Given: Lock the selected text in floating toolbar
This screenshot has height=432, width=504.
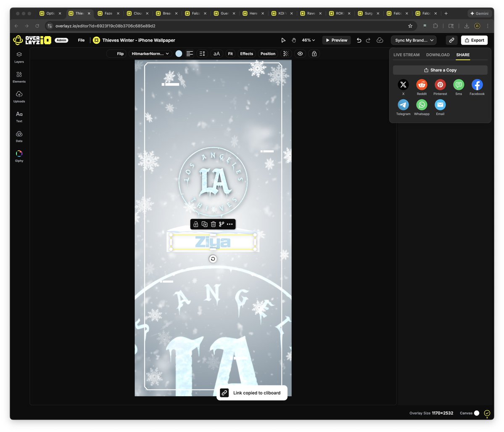Looking at the screenshot, I should (x=196, y=224).
